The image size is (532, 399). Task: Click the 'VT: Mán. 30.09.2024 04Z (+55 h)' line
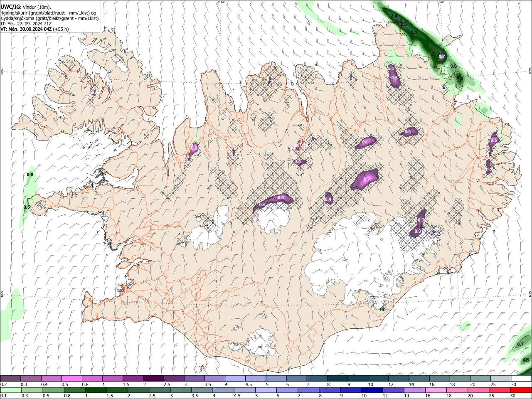[x=34, y=29]
